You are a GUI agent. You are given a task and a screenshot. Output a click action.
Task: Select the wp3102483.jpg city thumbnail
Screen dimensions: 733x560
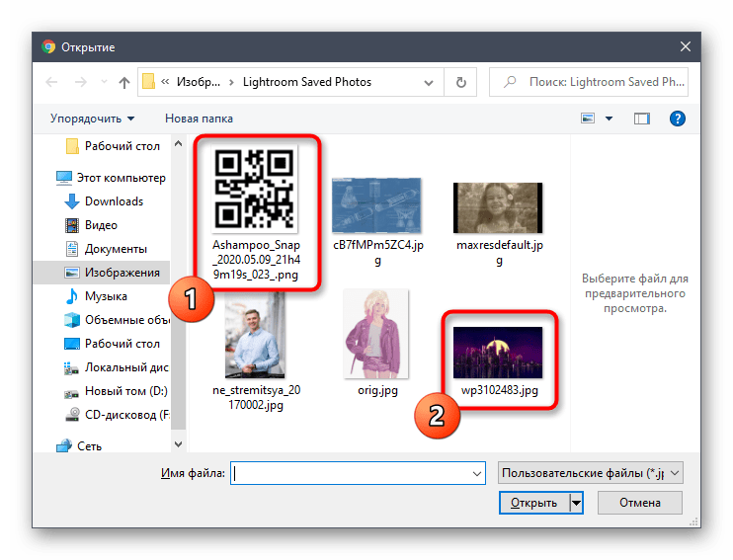(x=498, y=353)
